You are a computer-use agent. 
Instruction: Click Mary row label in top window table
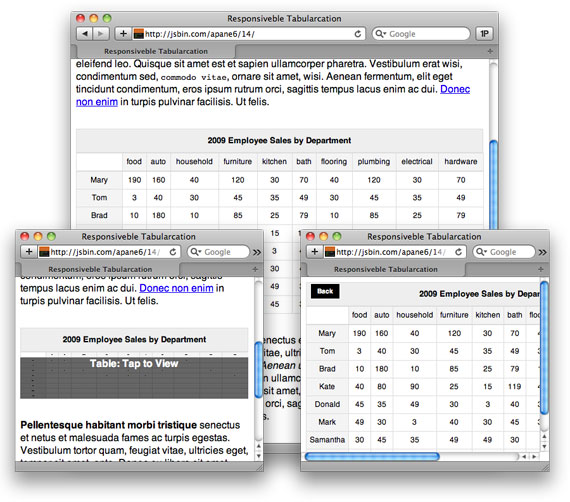pyautogui.click(x=99, y=180)
